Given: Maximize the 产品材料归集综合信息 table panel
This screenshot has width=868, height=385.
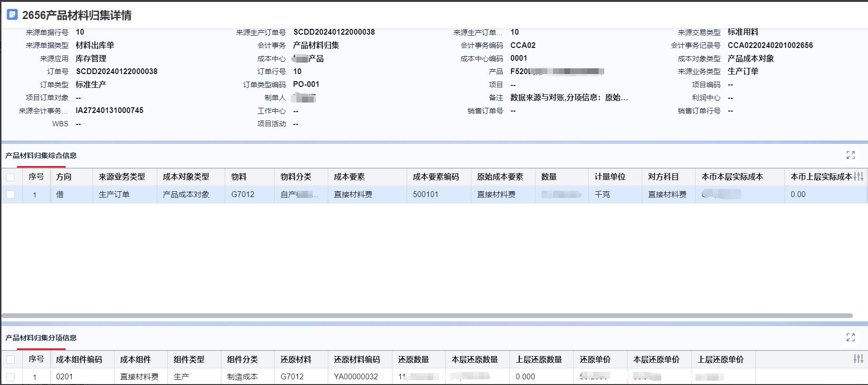Looking at the screenshot, I should point(850,155).
